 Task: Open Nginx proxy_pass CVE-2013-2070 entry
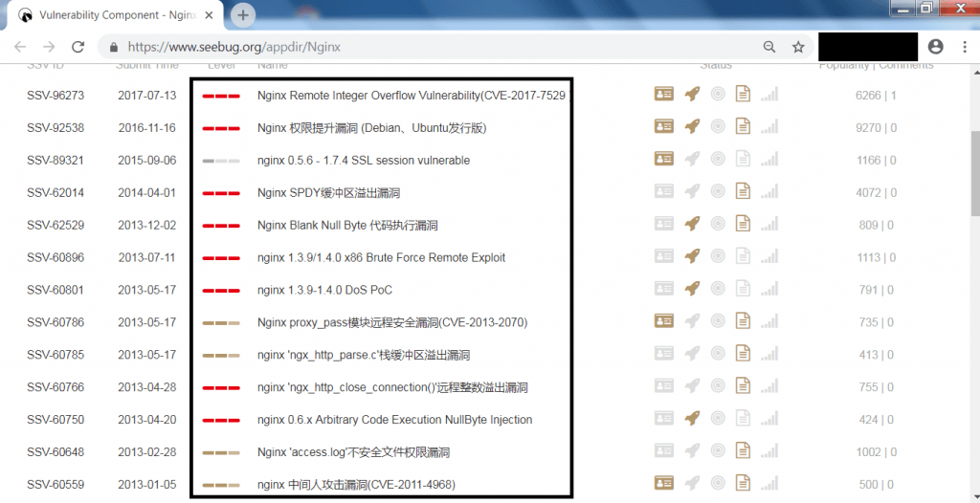[391, 322]
